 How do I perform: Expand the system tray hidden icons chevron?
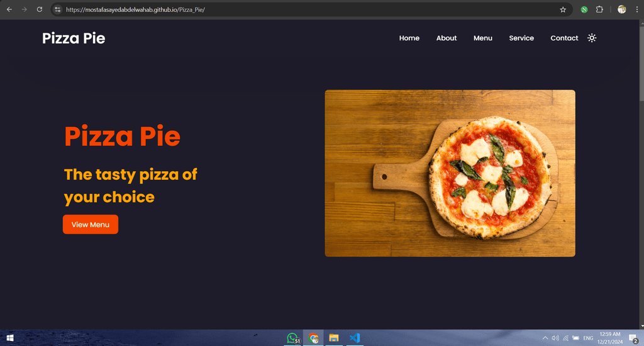point(545,338)
